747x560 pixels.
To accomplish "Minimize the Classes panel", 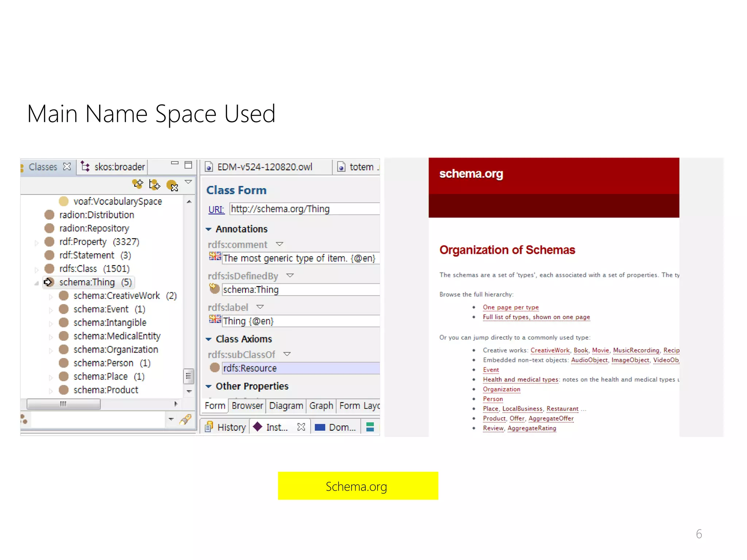I will point(175,163).
